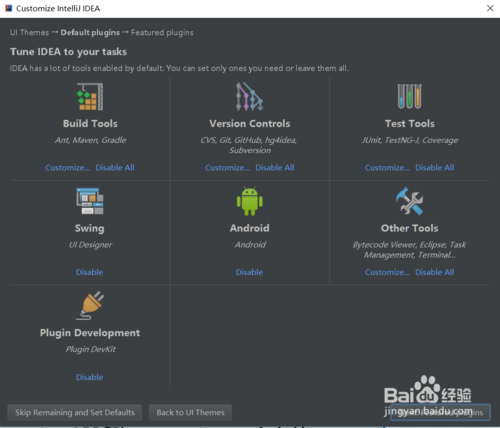Disable all Other Tools plugins

tap(435, 272)
